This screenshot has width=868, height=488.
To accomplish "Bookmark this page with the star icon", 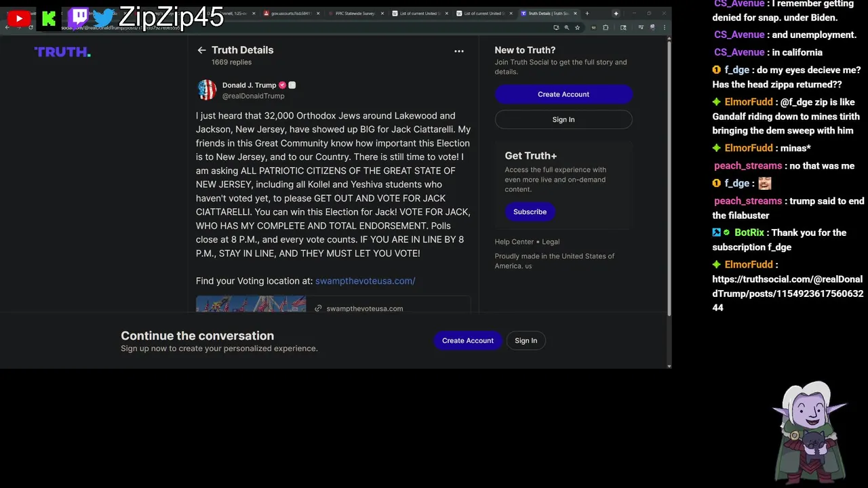I will point(577,27).
